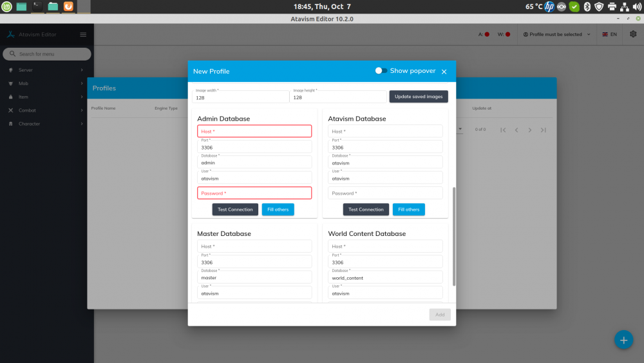Click the next page pagination arrow
644x363 pixels.
click(x=530, y=130)
